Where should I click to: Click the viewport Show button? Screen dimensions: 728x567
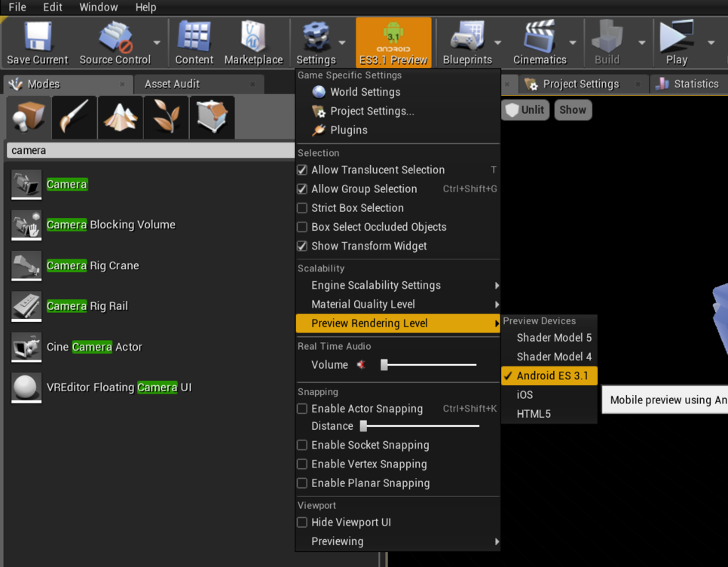[x=573, y=110]
